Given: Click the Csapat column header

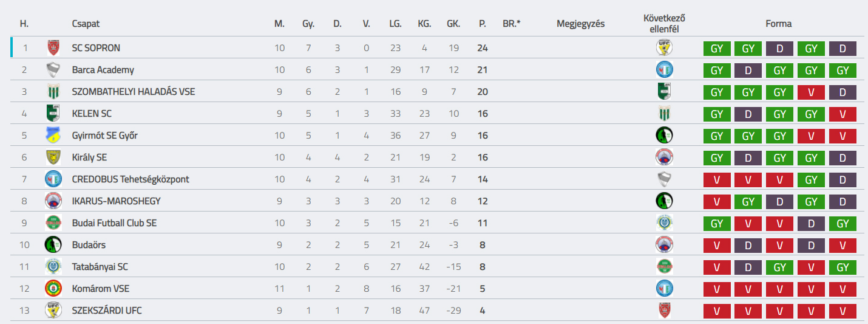Looking at the screenshot, I should point(86,24).
